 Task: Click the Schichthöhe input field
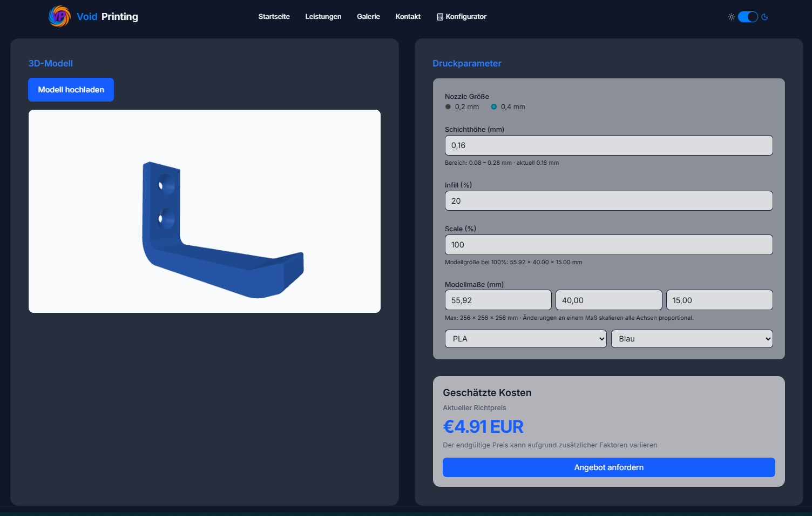coord(608,145)
